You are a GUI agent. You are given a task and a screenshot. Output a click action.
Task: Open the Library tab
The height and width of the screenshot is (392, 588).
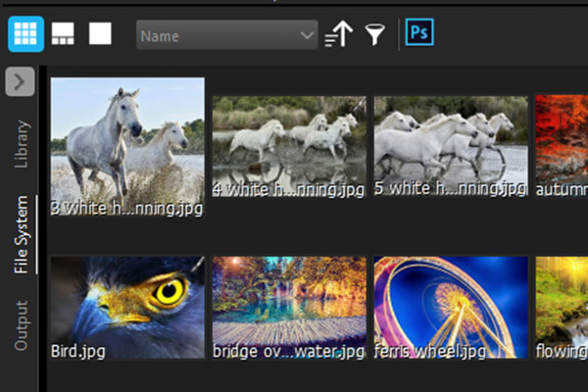pos(22,144)
